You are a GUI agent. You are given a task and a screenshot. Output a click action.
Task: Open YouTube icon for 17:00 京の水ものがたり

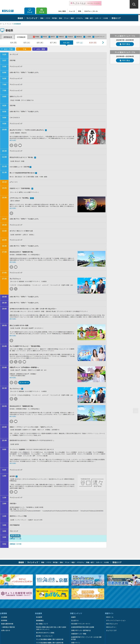point(16,267)
